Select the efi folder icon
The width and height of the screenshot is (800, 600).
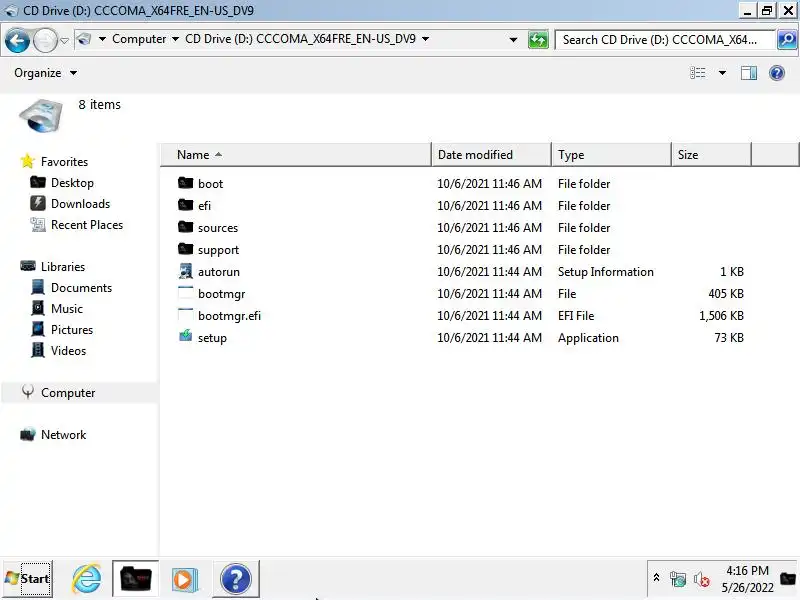click(x=186, y=205)
